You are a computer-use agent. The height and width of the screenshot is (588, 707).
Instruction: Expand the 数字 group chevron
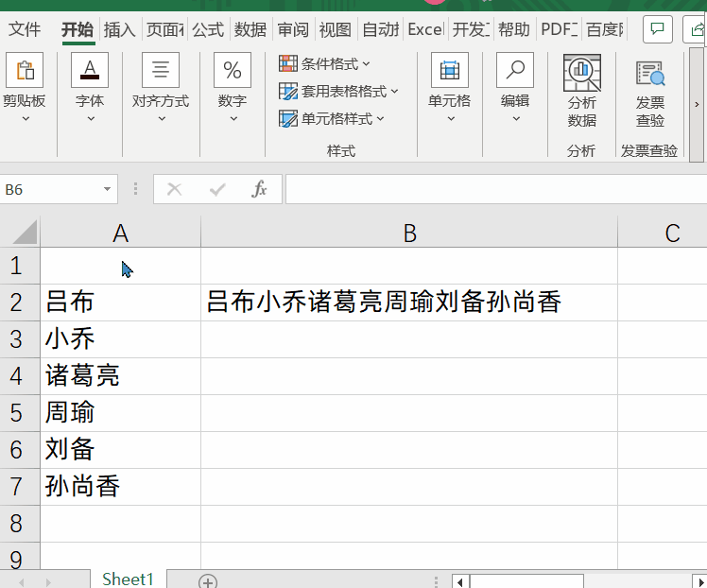[233, 118]
